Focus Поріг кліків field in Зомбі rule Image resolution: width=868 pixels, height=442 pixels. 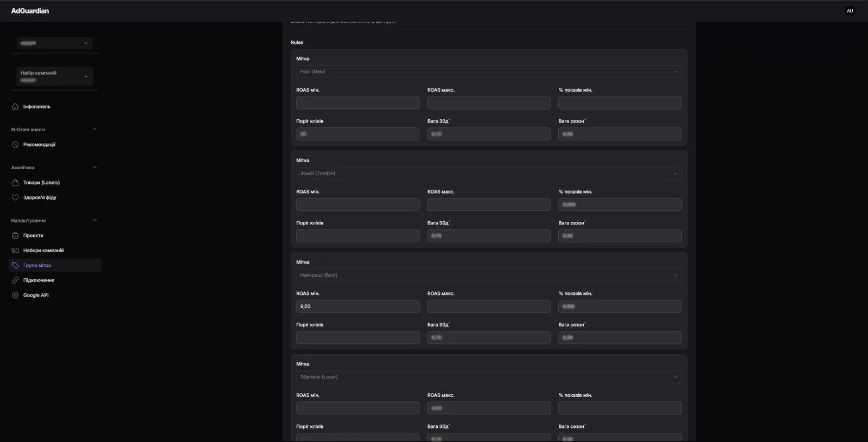coord(358,236)
